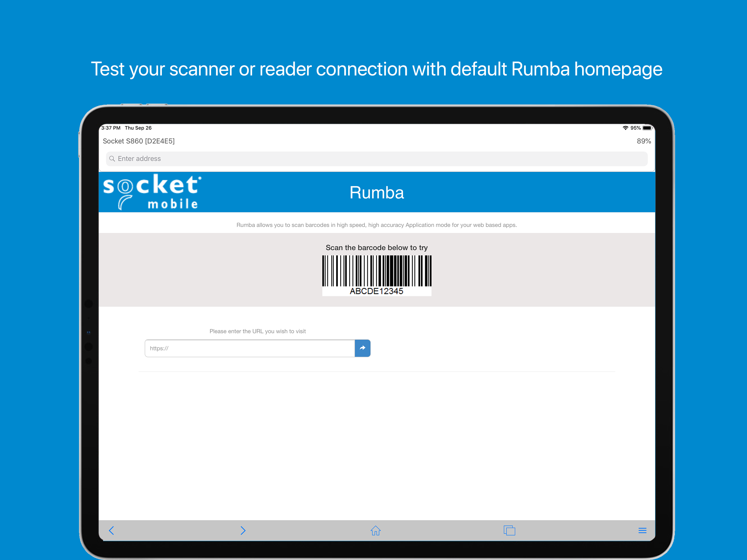Open the hamburger menu

tap(642, 530)
